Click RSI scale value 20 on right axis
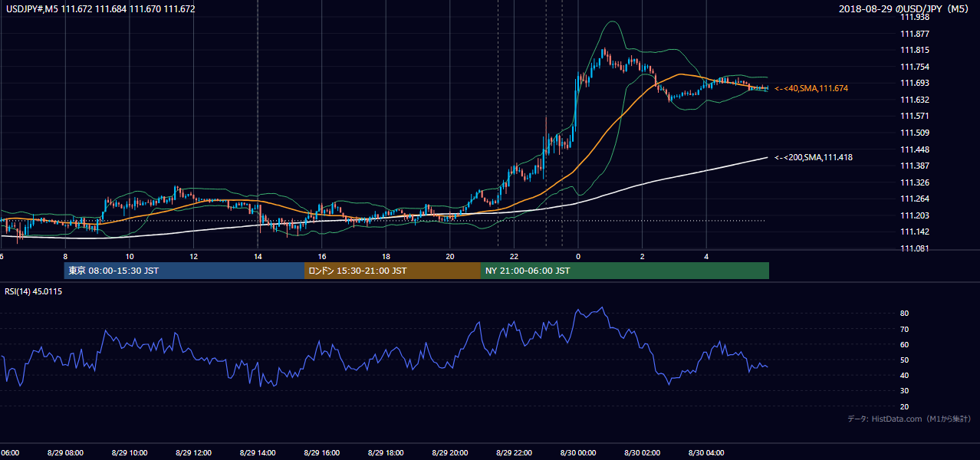Image resolution: width=980 pixels, height=460 pixels. [905, 406]
